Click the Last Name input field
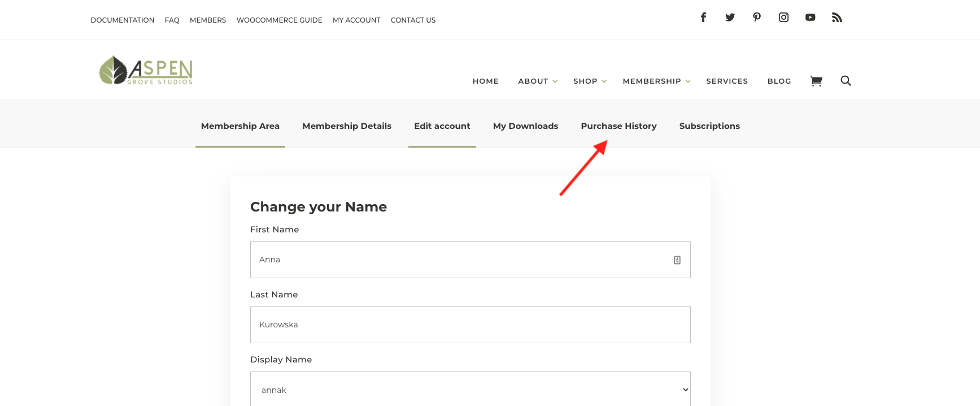The width and height of the screenshot is (980, 406). point(471,325)
